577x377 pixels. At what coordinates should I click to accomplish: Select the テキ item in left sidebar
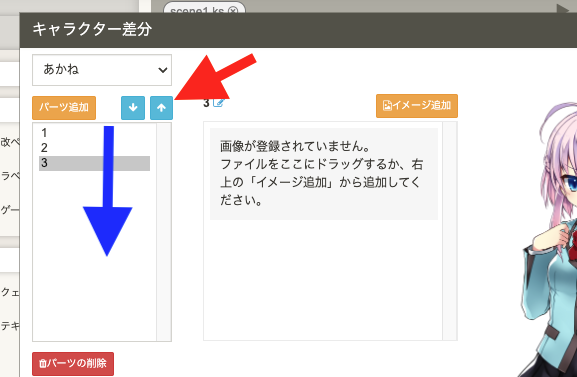(10, 326)
